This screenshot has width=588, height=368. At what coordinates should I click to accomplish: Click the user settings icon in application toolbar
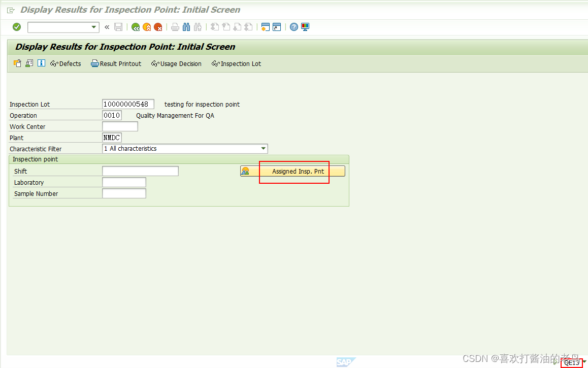tap(29, 63)
